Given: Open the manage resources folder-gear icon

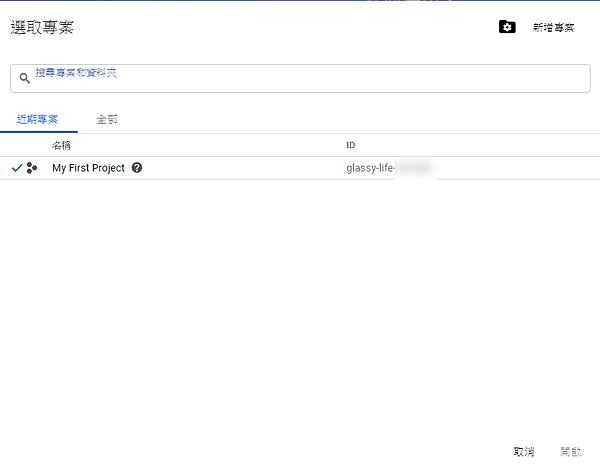Looking at the screenshot, I should tap(507, 27).
